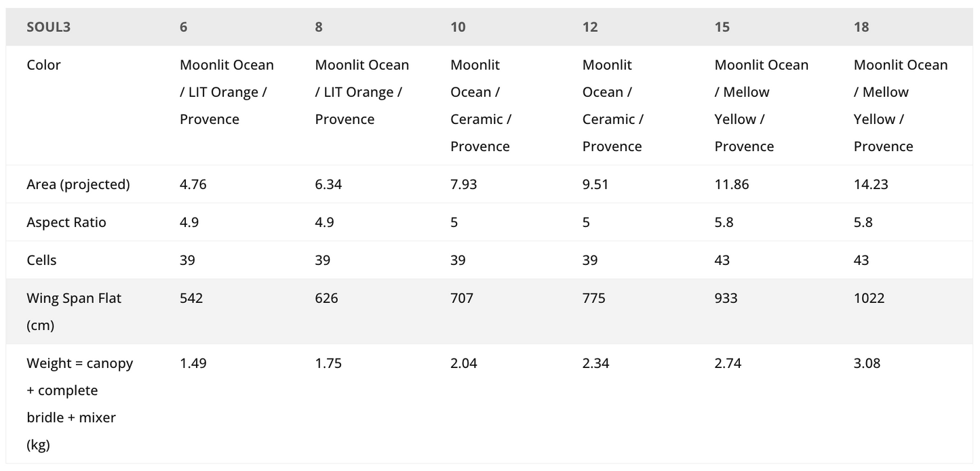980x471 pixels.
Task: Click the 14.23 projected area value
Action: [871, 184]
